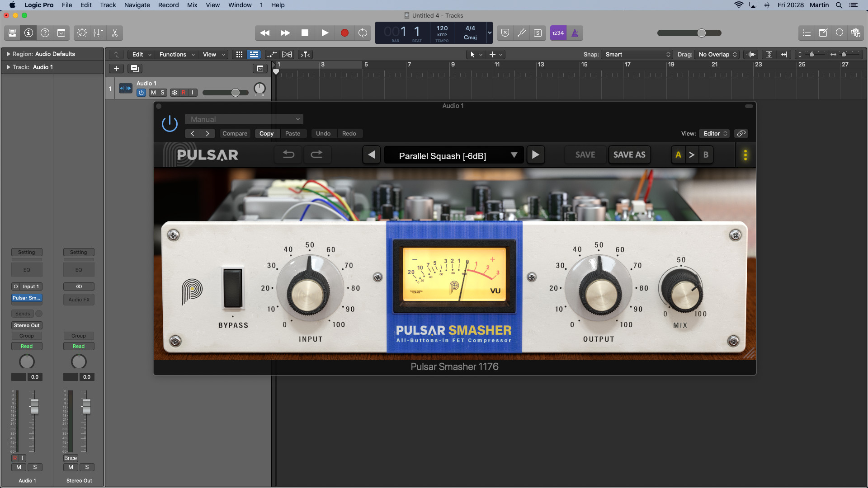Viewport: 868px width, 488px height.
Task: Click the SAVE AS preset button
Action: click(x=629, y=155)
